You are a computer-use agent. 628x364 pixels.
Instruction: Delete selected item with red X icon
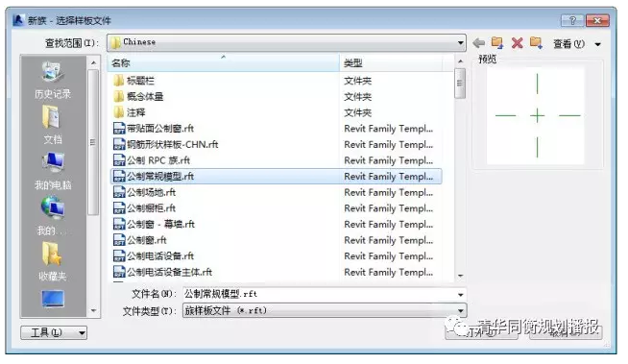coord(517,43)
